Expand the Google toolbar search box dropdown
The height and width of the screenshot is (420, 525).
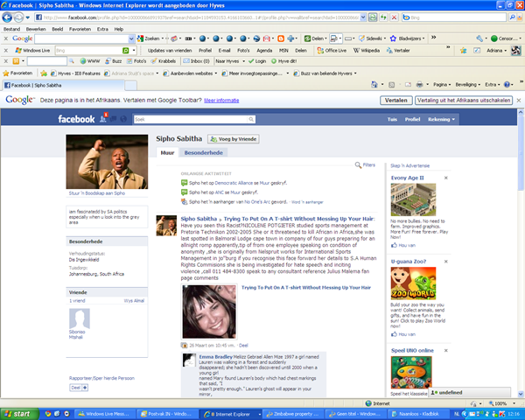(131, 38)
